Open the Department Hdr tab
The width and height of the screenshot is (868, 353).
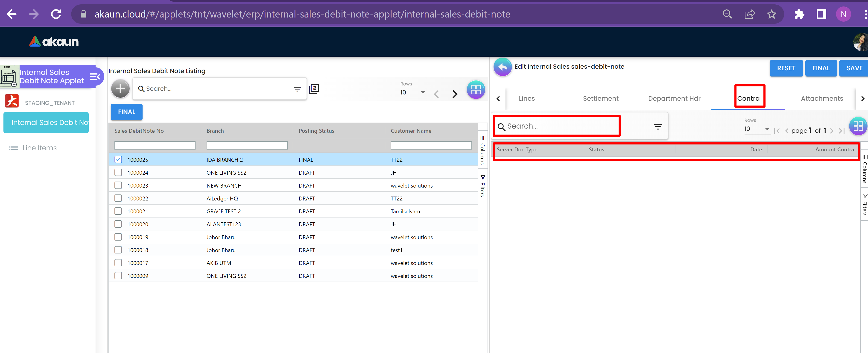point(674,98)
